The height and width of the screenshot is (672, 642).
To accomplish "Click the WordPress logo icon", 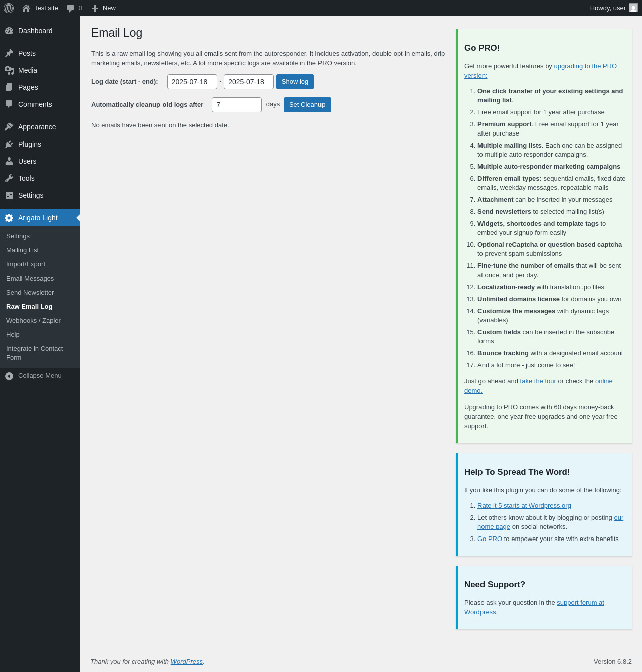I will pyautogui.click(x=9, y=8).
